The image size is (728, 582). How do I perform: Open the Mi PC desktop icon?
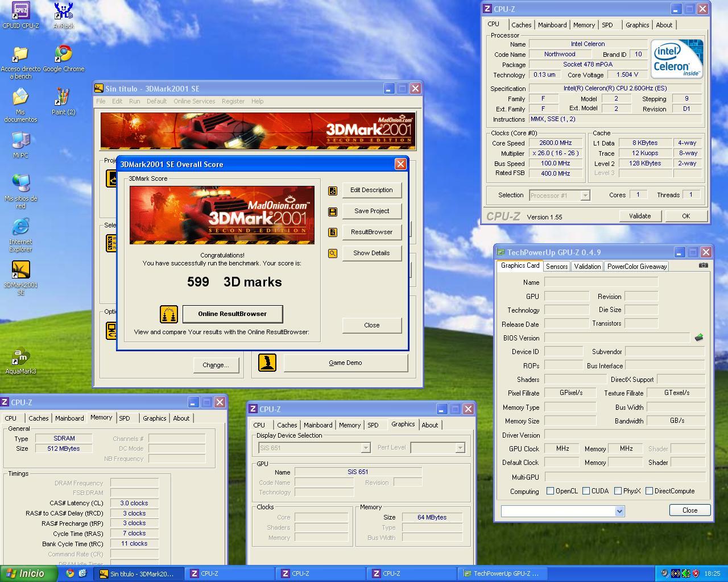pos(21,145)
